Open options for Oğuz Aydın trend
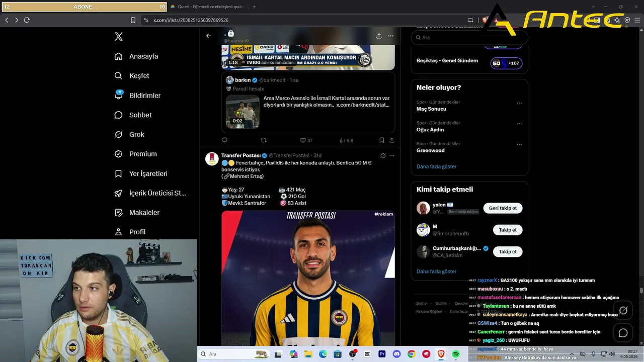This screenshot has width=644, height=362. click(519, 124)
